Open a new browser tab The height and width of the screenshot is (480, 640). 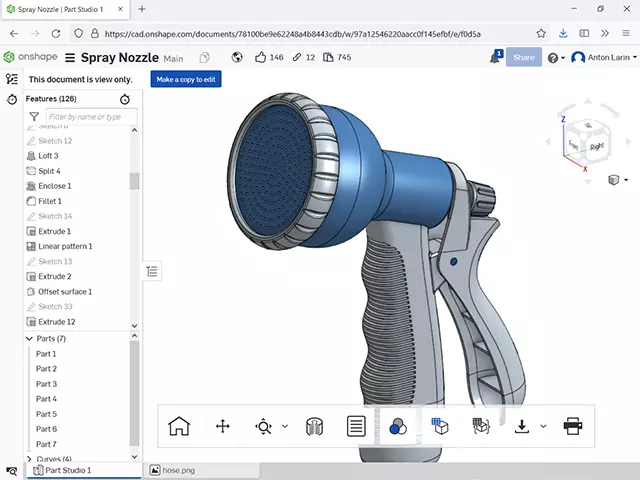pos(142,9)
